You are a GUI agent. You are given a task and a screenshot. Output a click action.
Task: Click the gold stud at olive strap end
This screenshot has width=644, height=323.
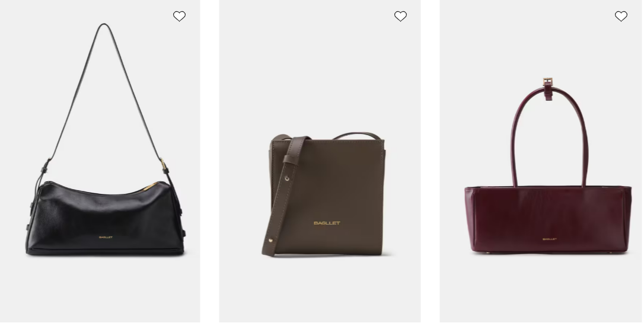[x=270, y=241]
